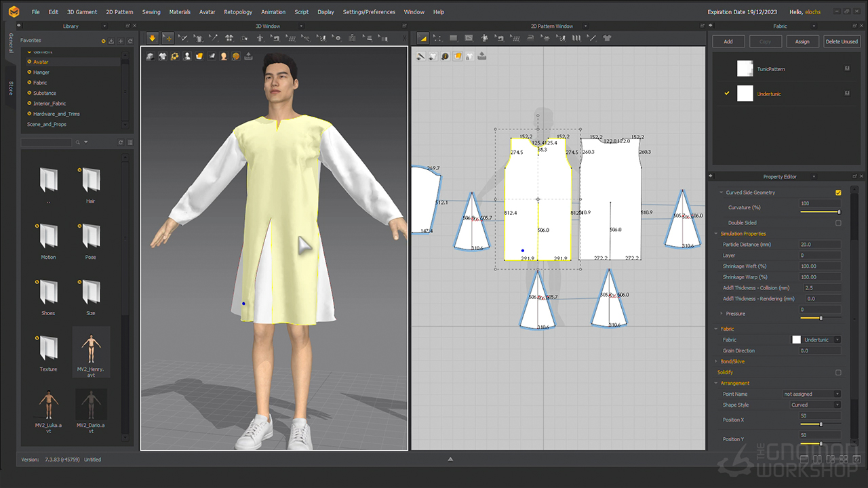Click the info display icon in 2D window
The image size is (868, 488).
tap(445, 56)
